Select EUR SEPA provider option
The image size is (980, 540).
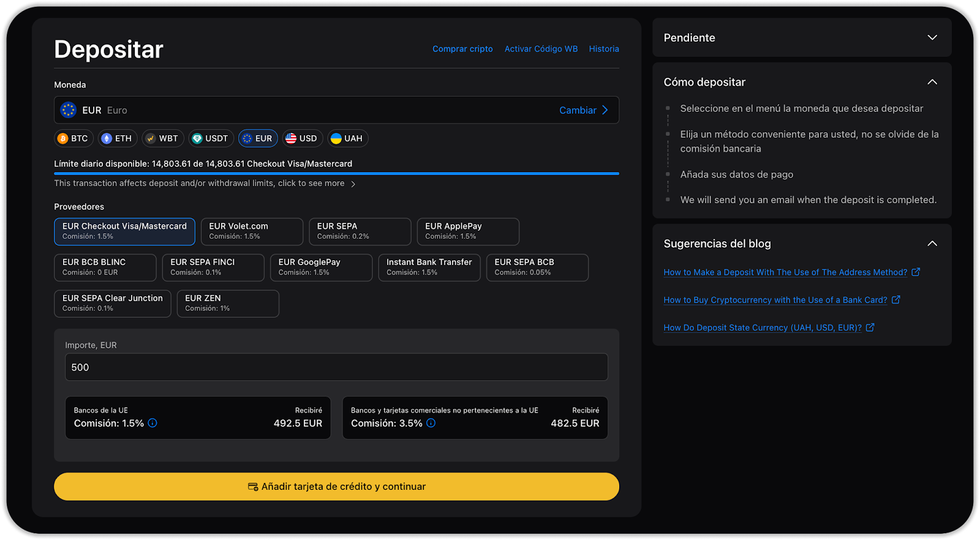(360, 231)
